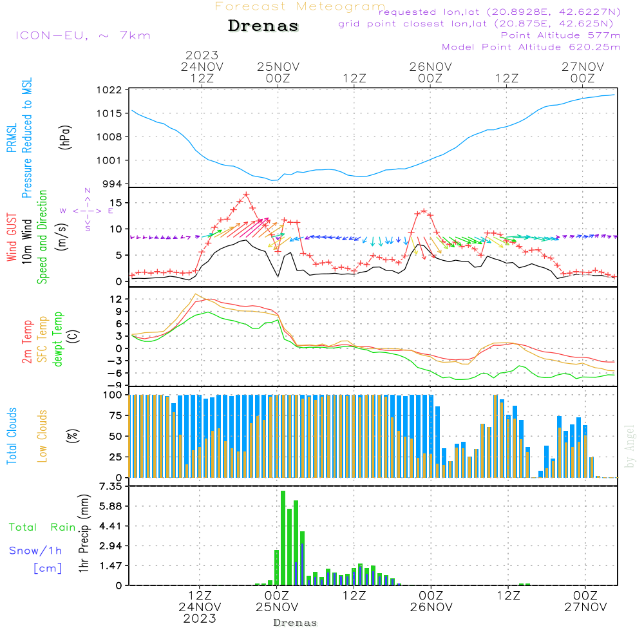The image size is (644, 644).
Task: Click the green Total Rain legend label
Action: 42,527
